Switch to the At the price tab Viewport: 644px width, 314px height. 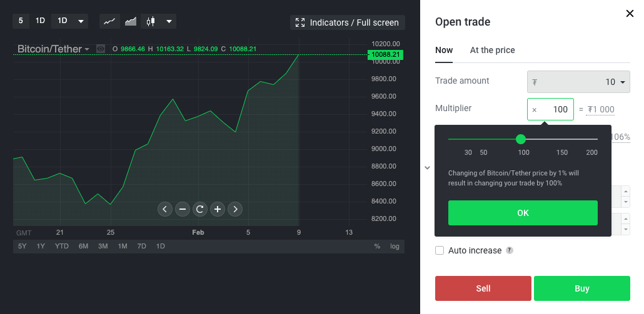tap(492, 50)
